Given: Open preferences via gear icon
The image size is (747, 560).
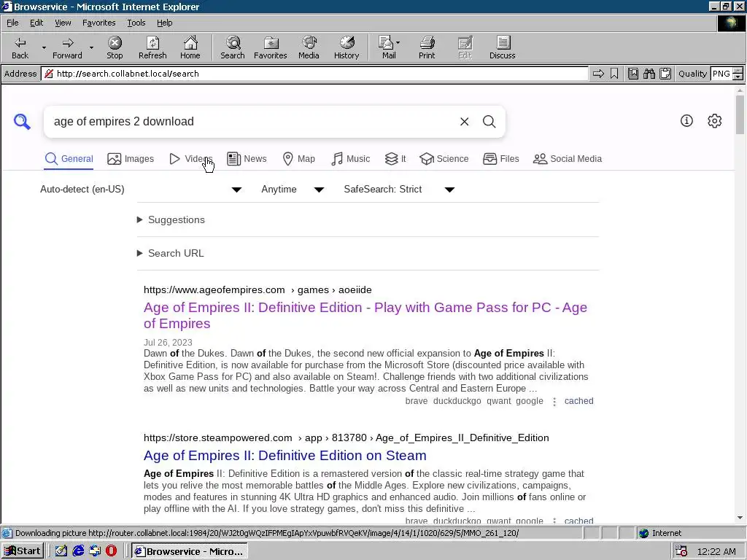Looking at the screenshot, I should [714, 121].
